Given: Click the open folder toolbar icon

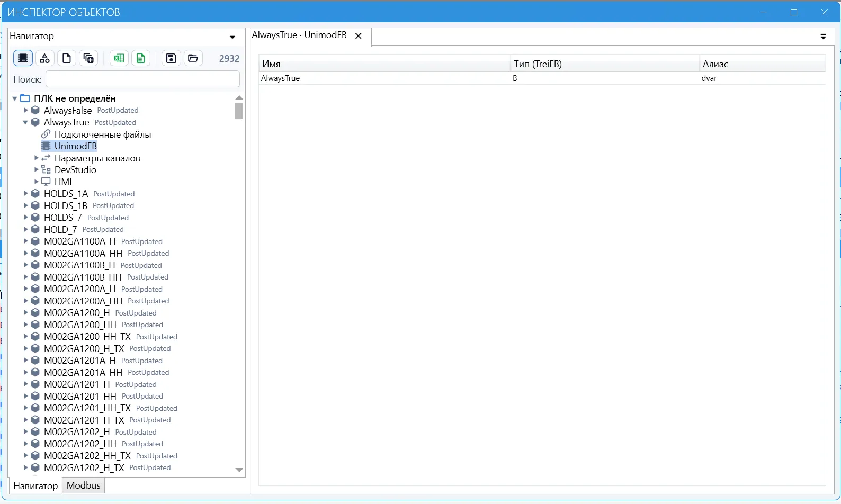Looking at the screenshot, I should coord(193,58).
